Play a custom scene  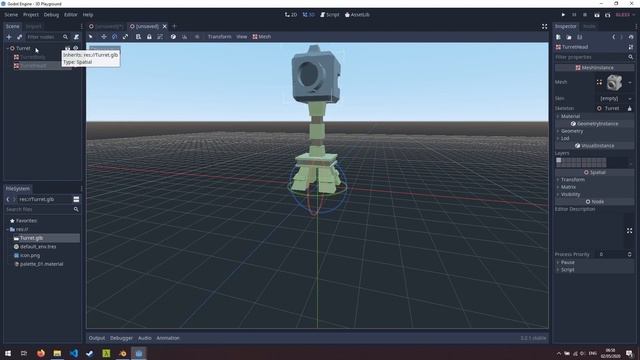coord(608,15)
